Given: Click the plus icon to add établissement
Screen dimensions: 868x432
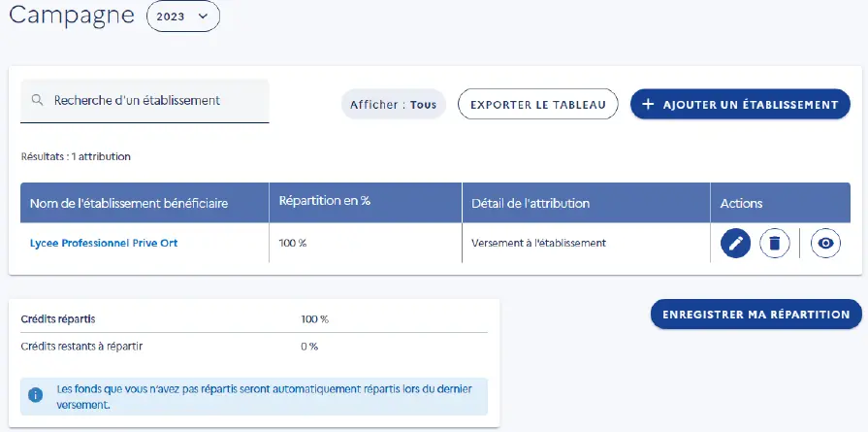Looking at the screenshot, I should pos(648,105).
